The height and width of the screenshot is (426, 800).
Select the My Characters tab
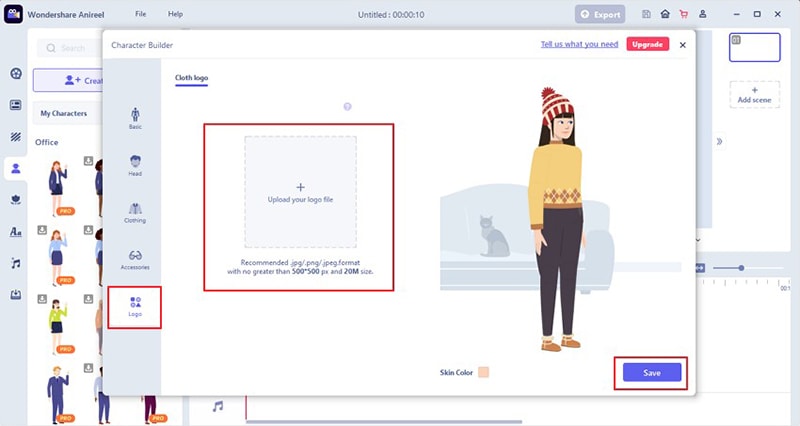click(x=64, y=113)
